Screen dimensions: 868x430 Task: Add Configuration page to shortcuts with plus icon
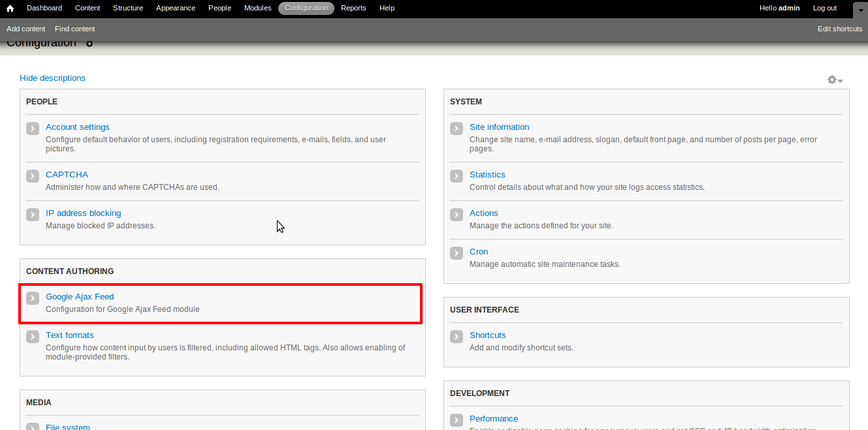(x=89, y=44)
